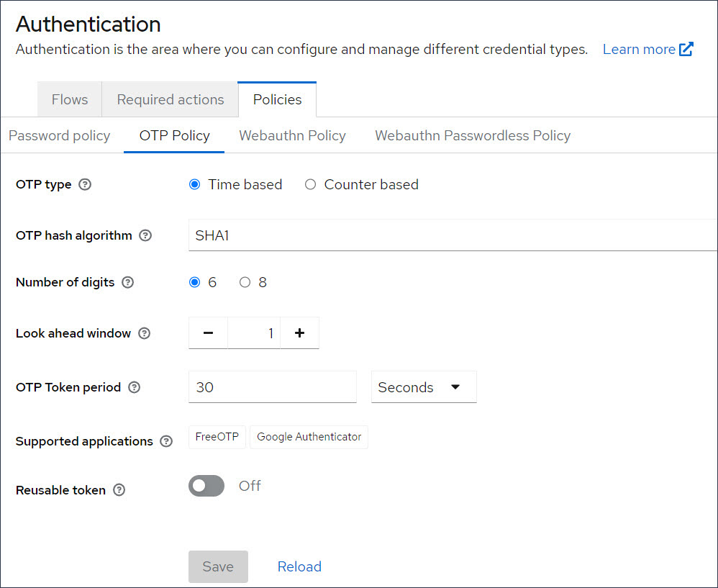Increment the Look ahead window value
This screenshot has height=588, width=718.
pyautogui.click(x=299, y=333)
